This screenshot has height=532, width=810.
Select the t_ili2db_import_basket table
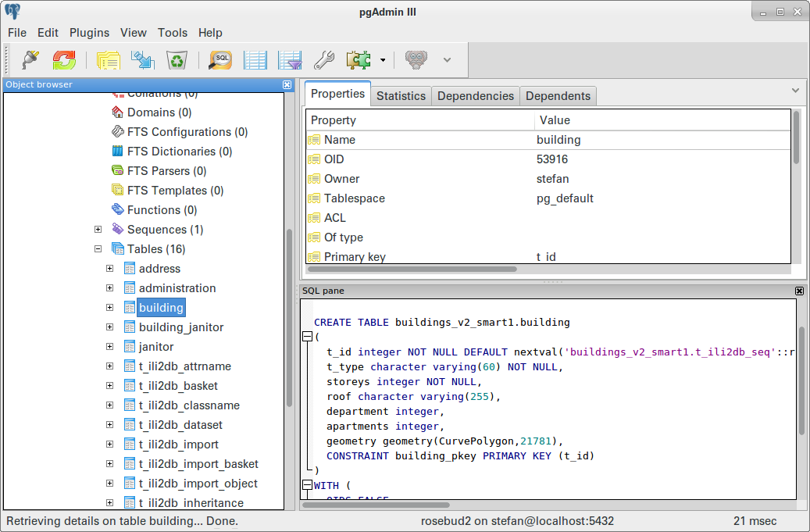(198, 464)
